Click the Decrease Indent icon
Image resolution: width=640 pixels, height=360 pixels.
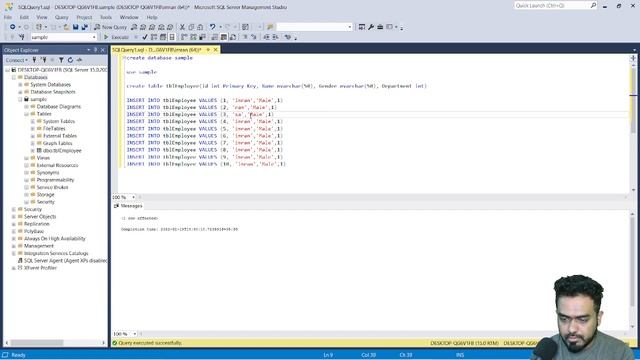267,37
